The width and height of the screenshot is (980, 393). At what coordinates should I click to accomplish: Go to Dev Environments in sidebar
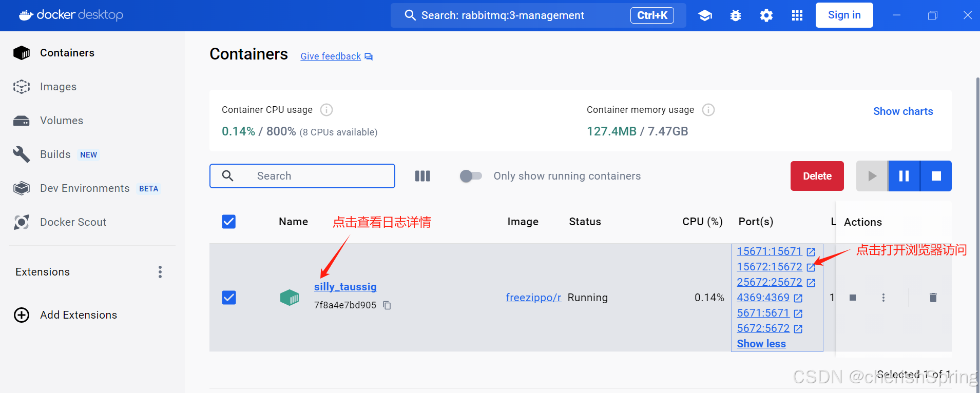click(x=85, y=188)
